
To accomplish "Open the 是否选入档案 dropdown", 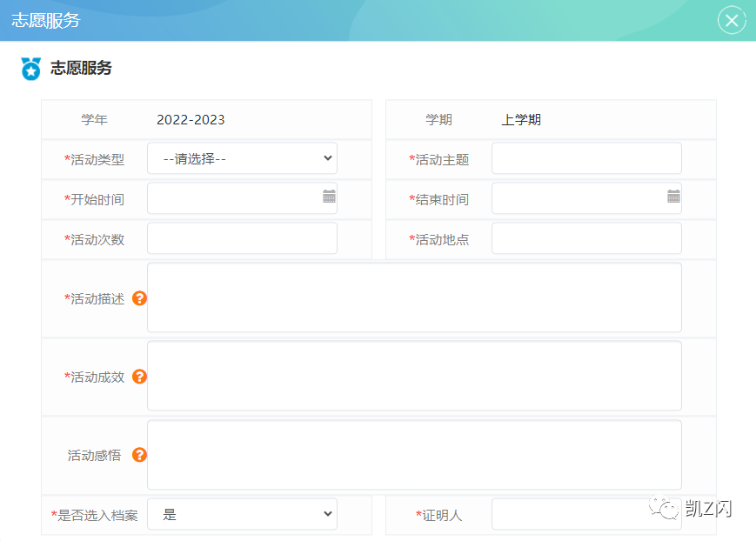I will (x=242, y=514).
